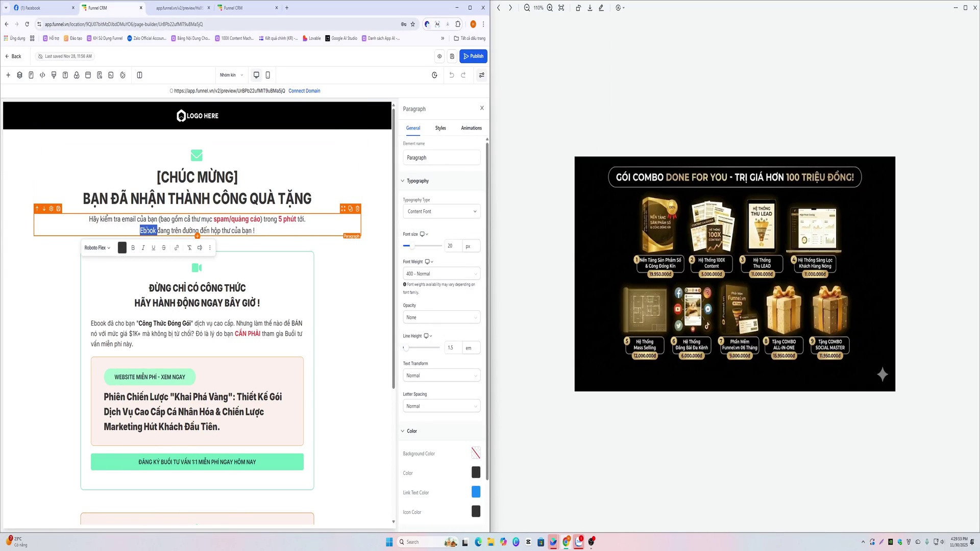980x551 pixels.
Task: Open the Connect Domain link
Action: click(304, 91)
